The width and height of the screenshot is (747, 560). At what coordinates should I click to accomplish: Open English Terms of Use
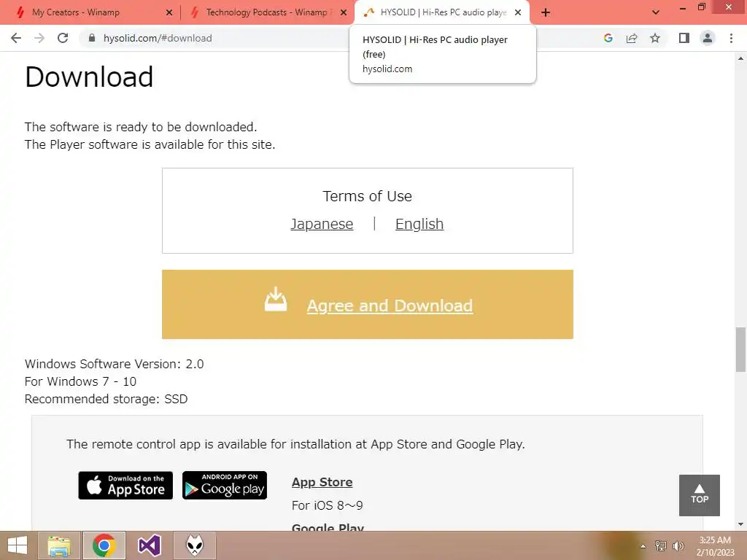[x=419, y=224]
